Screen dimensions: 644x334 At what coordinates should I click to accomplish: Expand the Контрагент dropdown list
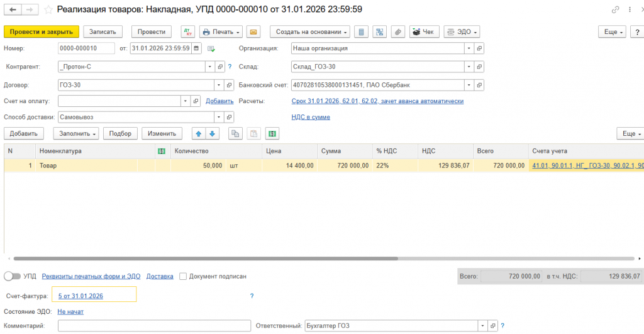tap(210, 67)
